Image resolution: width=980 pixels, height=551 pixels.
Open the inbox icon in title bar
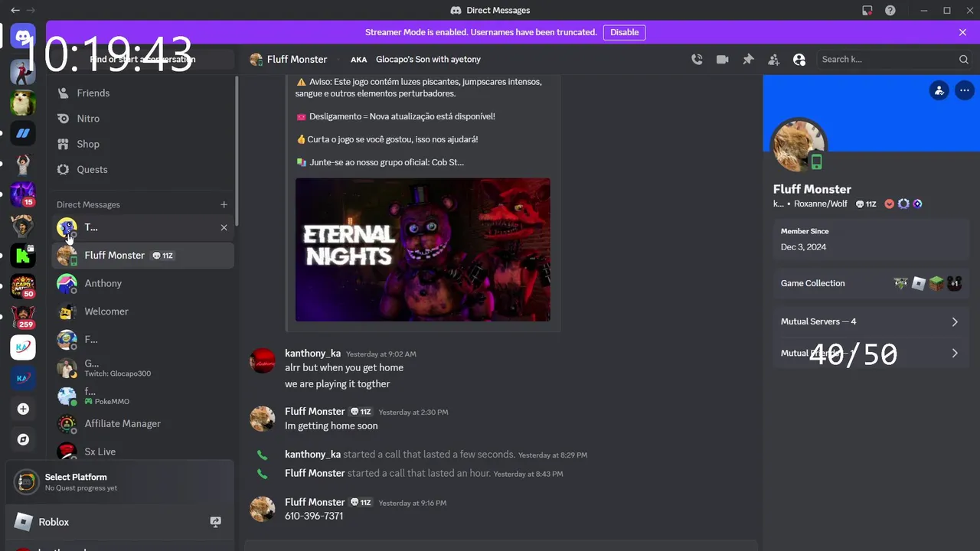867,10
